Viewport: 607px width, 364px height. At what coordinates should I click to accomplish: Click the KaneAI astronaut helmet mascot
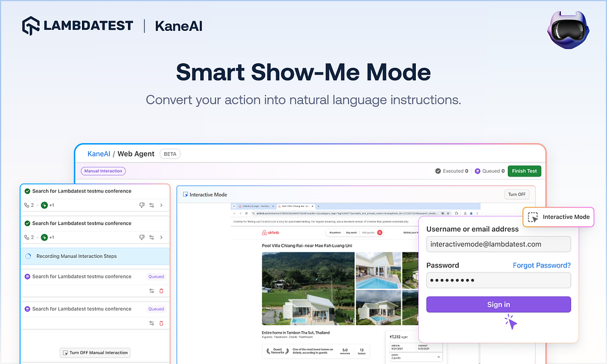[568, 30]
